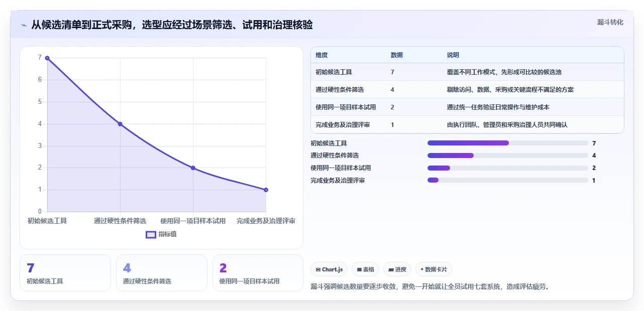Click the y-axis tick label 3
This screenshot has height=311, width=644.
[x=40, y=146]
